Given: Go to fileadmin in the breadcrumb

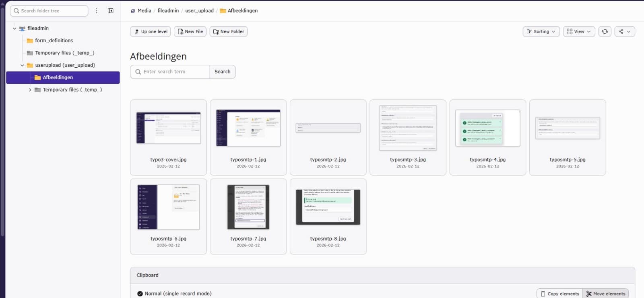Looking at the screenshot, I should point(168,11).
